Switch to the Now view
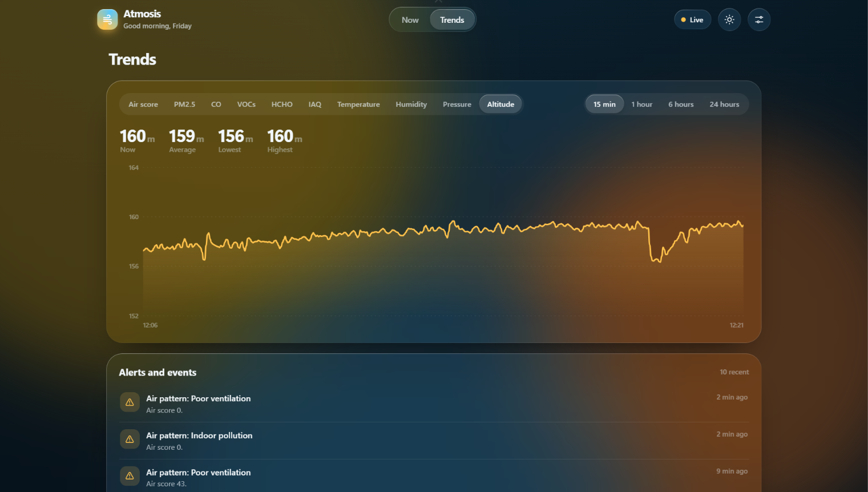The image size is (868, 492). pyautogui.click(x=410, y=20)
